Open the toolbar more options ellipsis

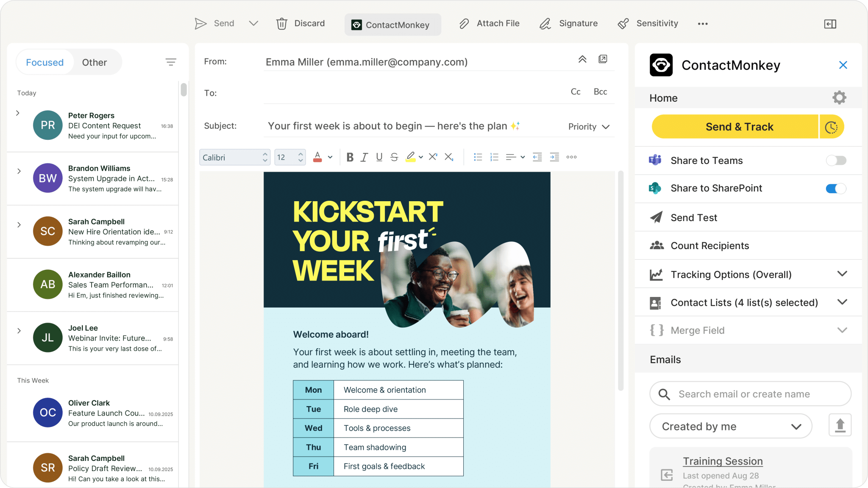tap(703, 24)
